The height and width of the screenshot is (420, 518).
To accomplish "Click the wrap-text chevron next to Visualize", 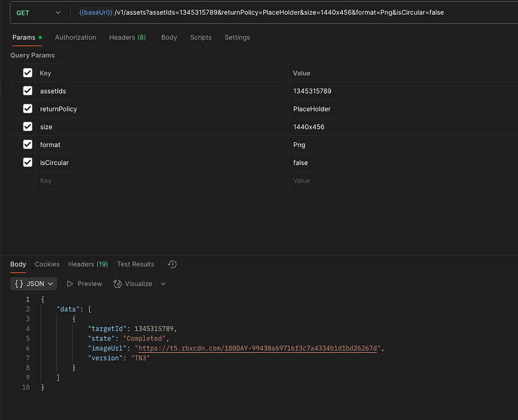I will coord(163,283).
